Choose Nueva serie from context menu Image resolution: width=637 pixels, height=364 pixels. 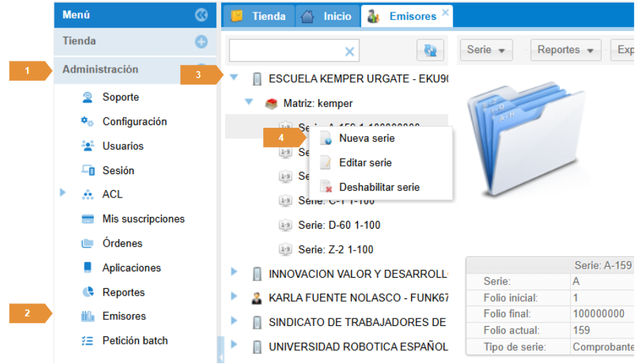tap(366, 138)
